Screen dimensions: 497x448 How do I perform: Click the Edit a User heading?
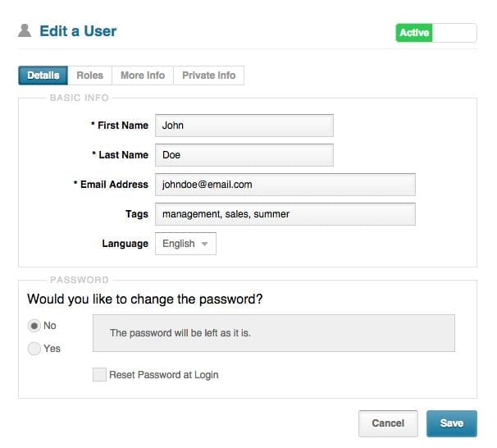pos(78,31)
